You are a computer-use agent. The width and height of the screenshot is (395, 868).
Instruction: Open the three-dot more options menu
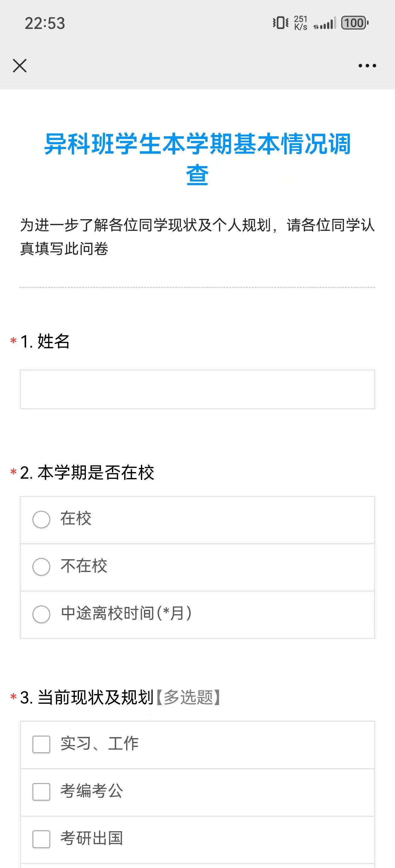click(x=367, y=66)
